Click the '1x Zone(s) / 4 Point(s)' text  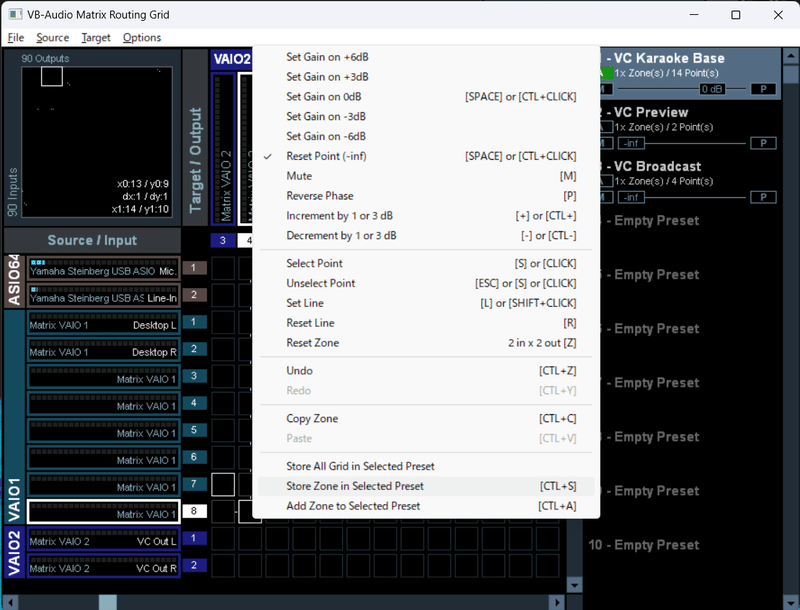pyautogui.click(x=664, y=181)
